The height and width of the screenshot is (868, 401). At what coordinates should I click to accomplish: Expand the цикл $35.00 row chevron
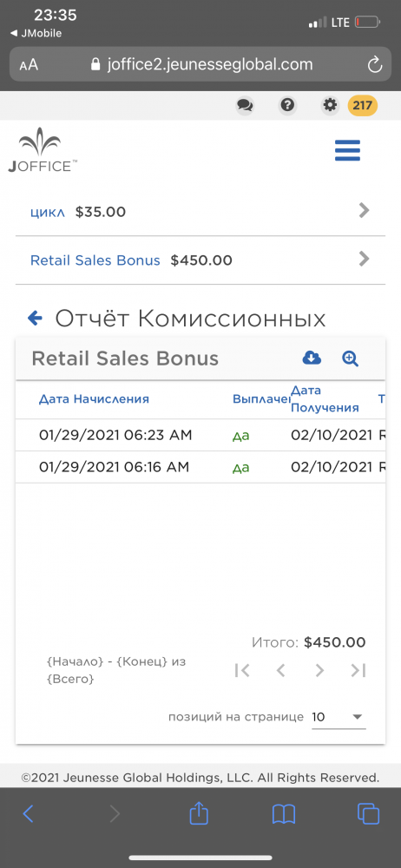click(x=364, y=210)
